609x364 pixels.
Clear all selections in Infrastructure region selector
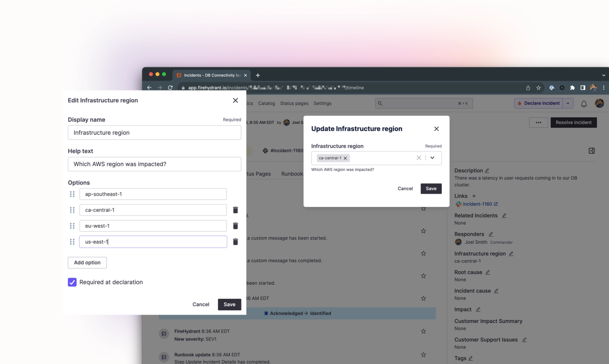pyautogui.click(x=419, y=158)
